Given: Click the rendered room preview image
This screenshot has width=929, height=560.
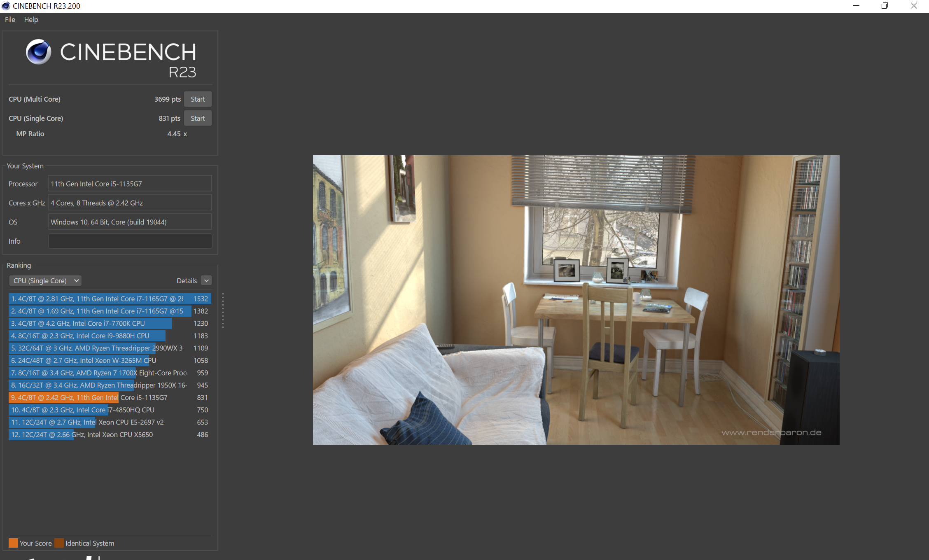Looking at the screenshot, I should [x=576, y=300].
